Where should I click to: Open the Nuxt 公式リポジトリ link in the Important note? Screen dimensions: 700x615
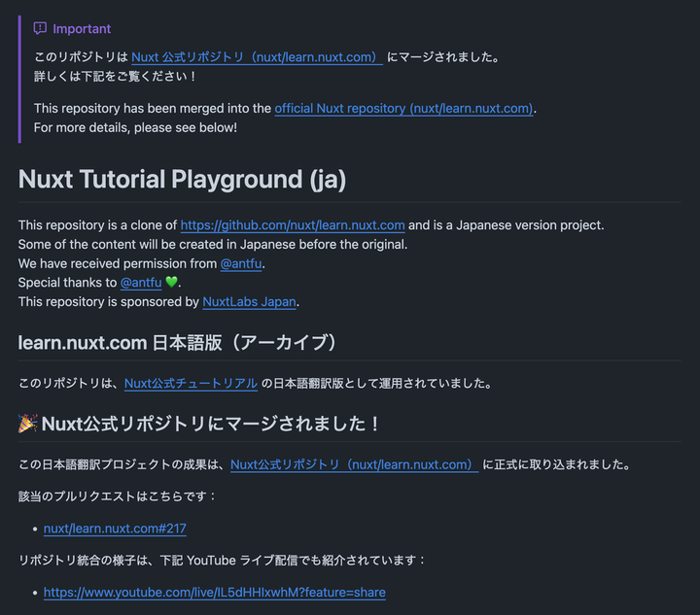pyautogui.click(x=257, y=57)
